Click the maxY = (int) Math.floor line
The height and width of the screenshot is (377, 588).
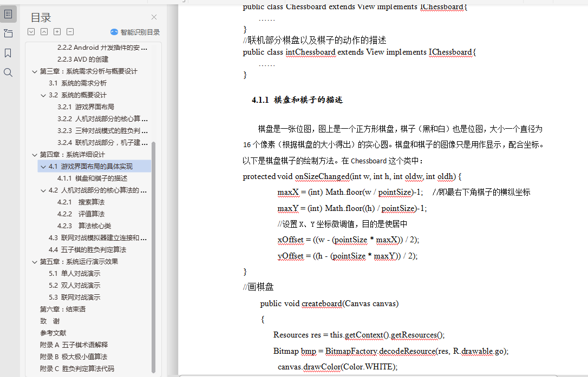pos(352,208)
